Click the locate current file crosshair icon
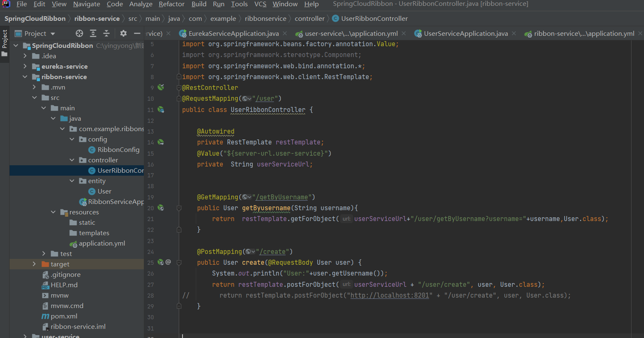 [79, 33]
